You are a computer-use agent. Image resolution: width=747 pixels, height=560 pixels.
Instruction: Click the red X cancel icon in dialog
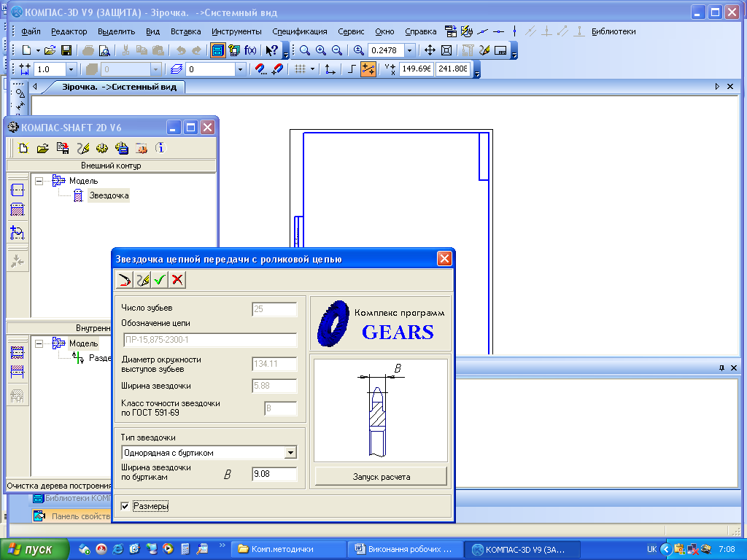(177, 280)
